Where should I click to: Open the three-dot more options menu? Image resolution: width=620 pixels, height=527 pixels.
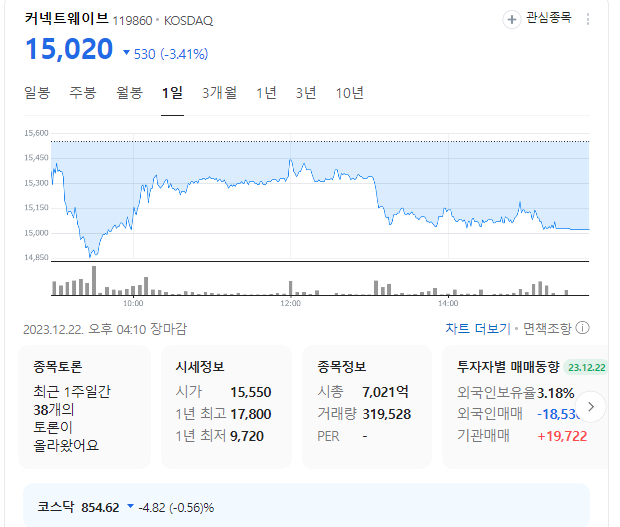tap(588, 19)
